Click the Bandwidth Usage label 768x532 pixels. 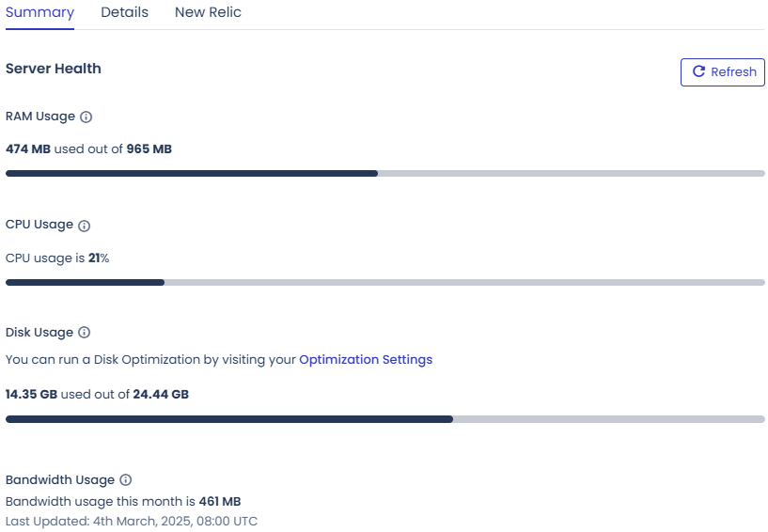pos(60,480)
